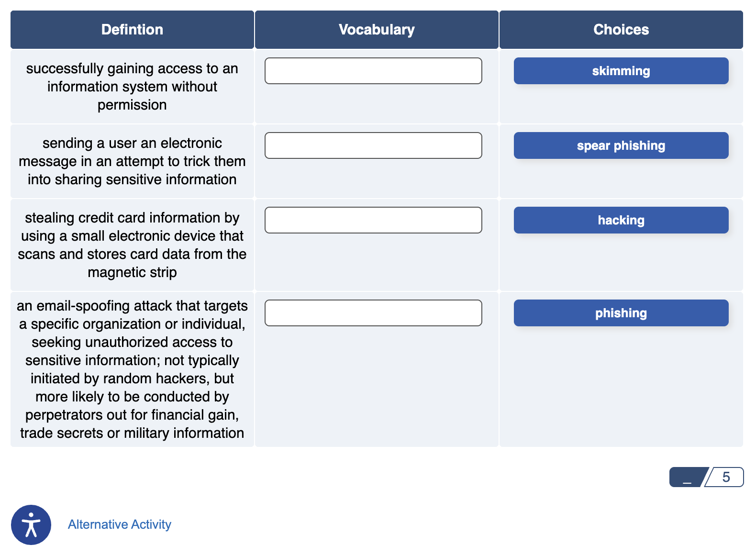Click the definition about tricking users via electronic messages
The image size is (756, 556).
pos(132,161)
